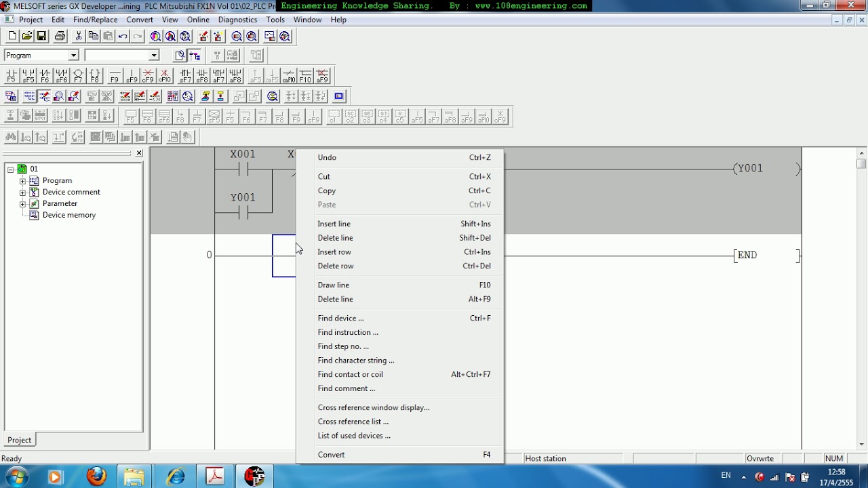Insert rising pulse contact sF7 icon
The width and height of the screenshot is (868, 488).
click(185, 75)
